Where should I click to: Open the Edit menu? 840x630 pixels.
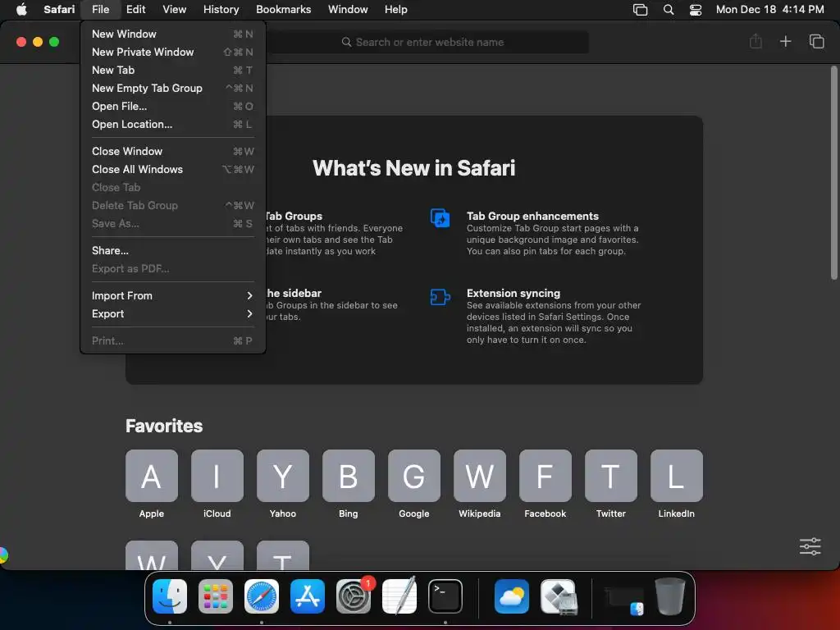135,9
